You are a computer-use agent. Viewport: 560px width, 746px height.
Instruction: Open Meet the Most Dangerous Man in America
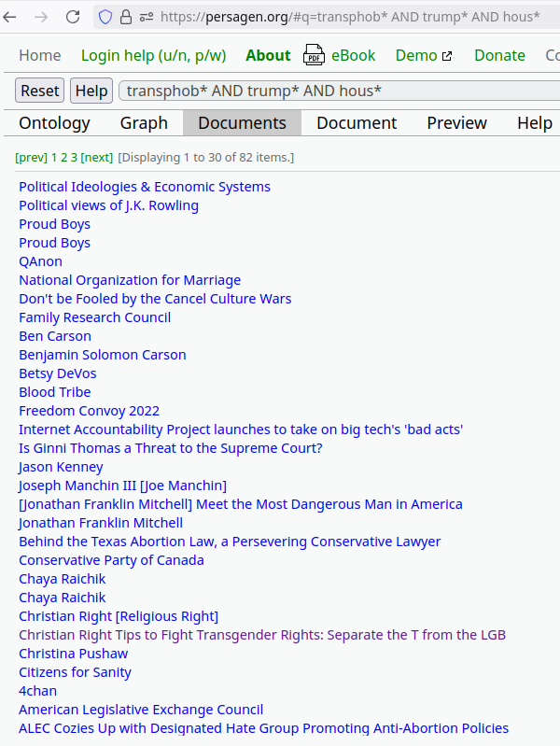[x=241, y=504]
